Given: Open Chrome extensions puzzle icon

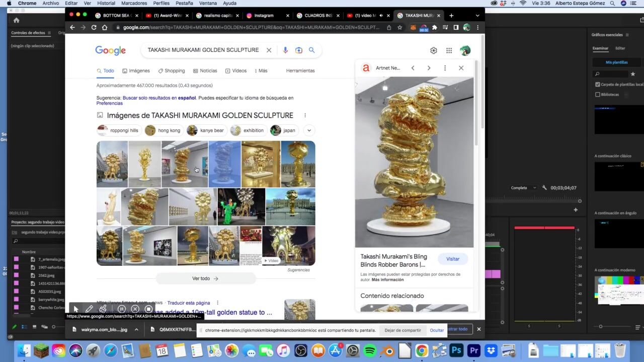Looking at the screenshot, I should tap(435, 27).
